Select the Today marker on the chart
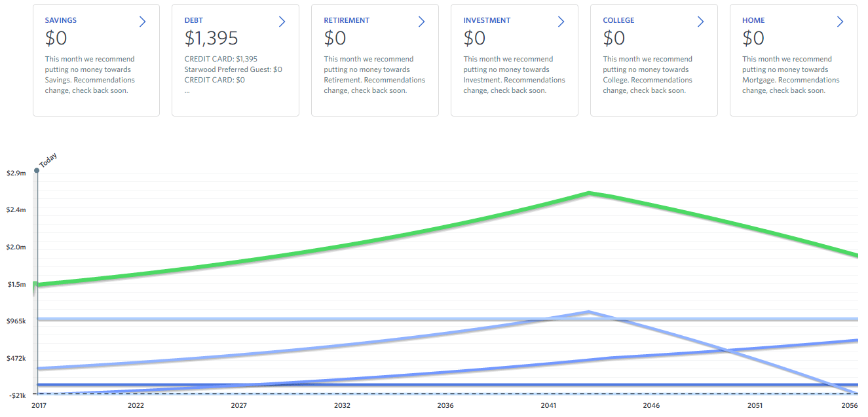The width and height of the screenshot is (868, 417). click(x=37, y=170)
